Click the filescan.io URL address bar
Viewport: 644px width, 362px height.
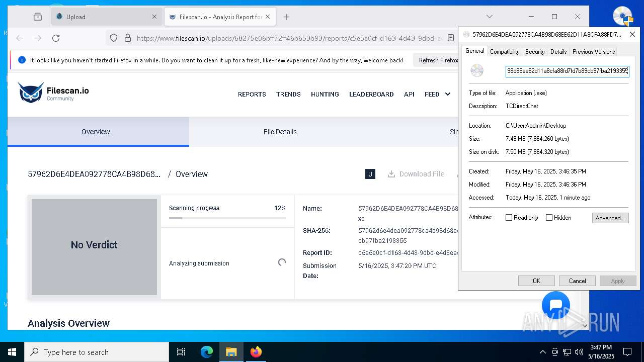pos(289,38)
